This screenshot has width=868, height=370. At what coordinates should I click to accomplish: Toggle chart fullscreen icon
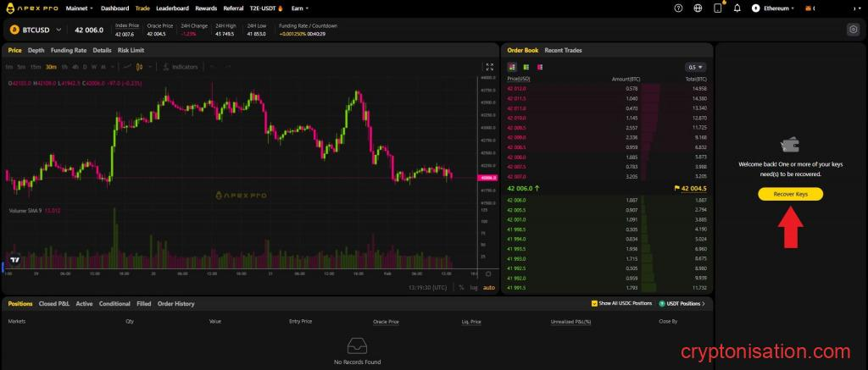(x=489, y=66)
